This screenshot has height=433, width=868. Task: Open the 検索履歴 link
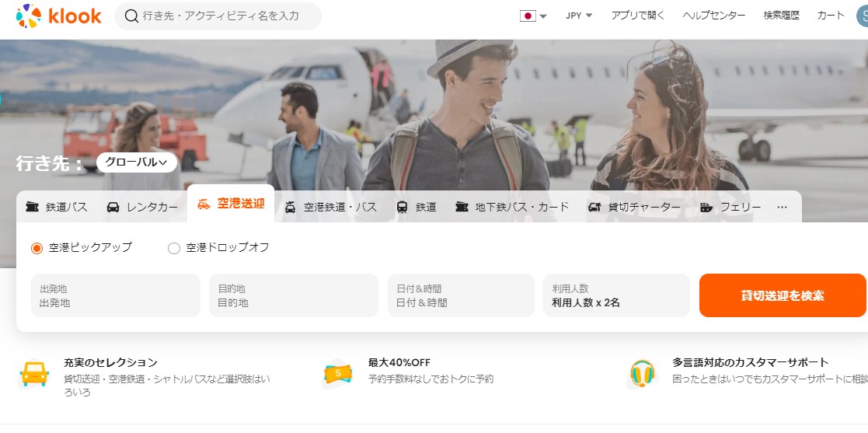(781, 16)
